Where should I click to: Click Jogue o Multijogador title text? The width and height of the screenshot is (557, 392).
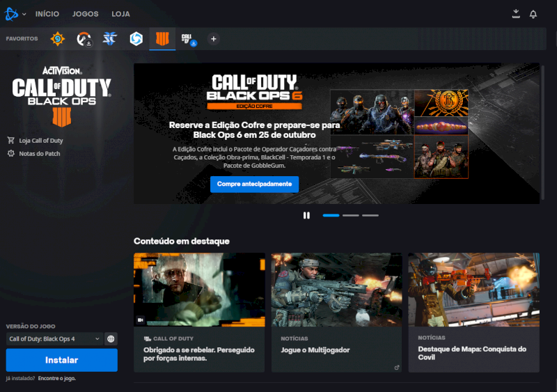pos(315,350)
